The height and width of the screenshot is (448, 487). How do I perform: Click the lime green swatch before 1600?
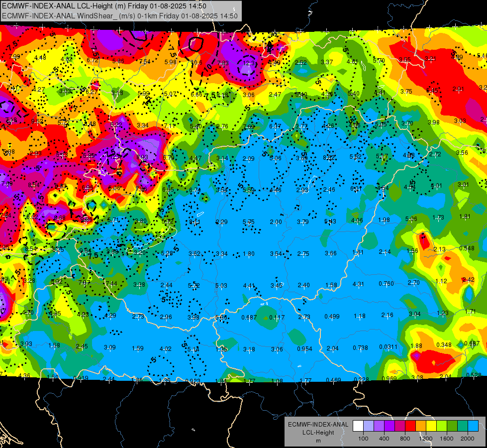(441, 426)
